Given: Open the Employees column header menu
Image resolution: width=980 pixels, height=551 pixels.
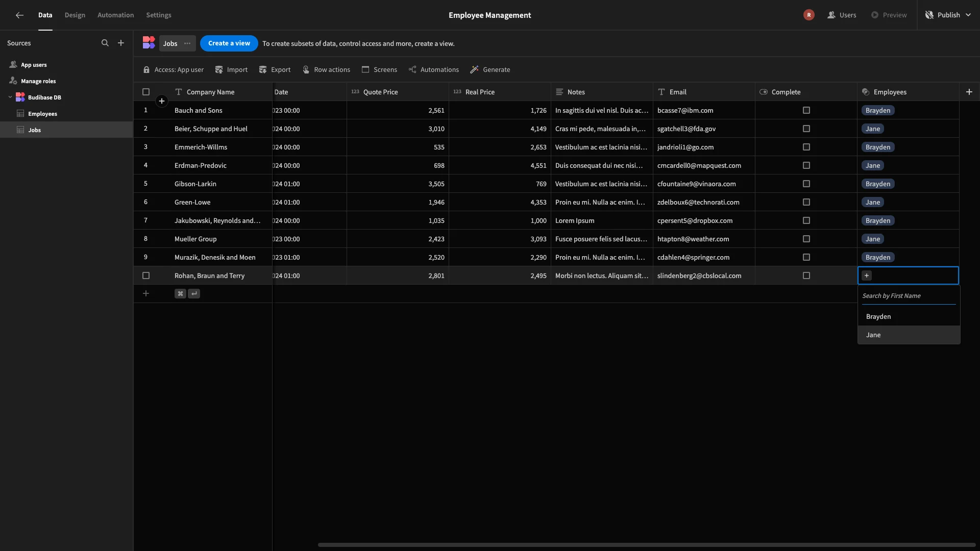Looking at the screenshot, I should tap(908, 92).
